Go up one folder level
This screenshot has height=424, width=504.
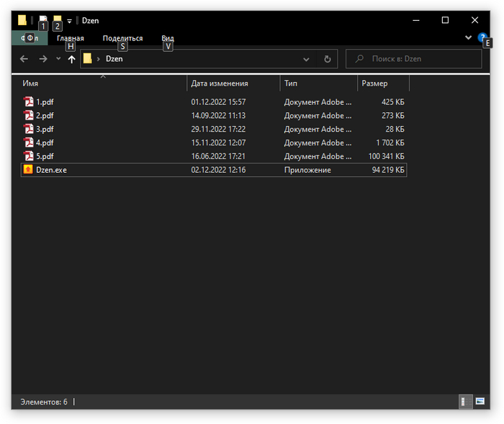71,59
